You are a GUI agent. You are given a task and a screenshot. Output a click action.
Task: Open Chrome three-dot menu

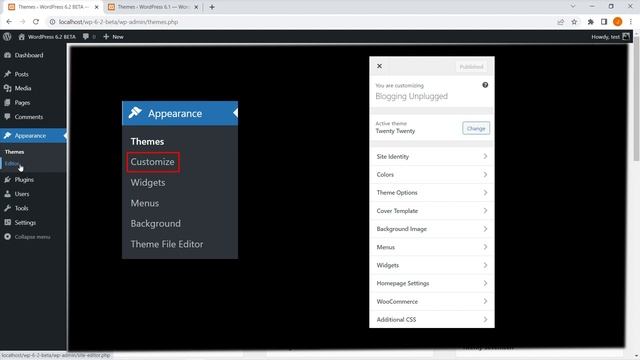click(x=631, y=22)
